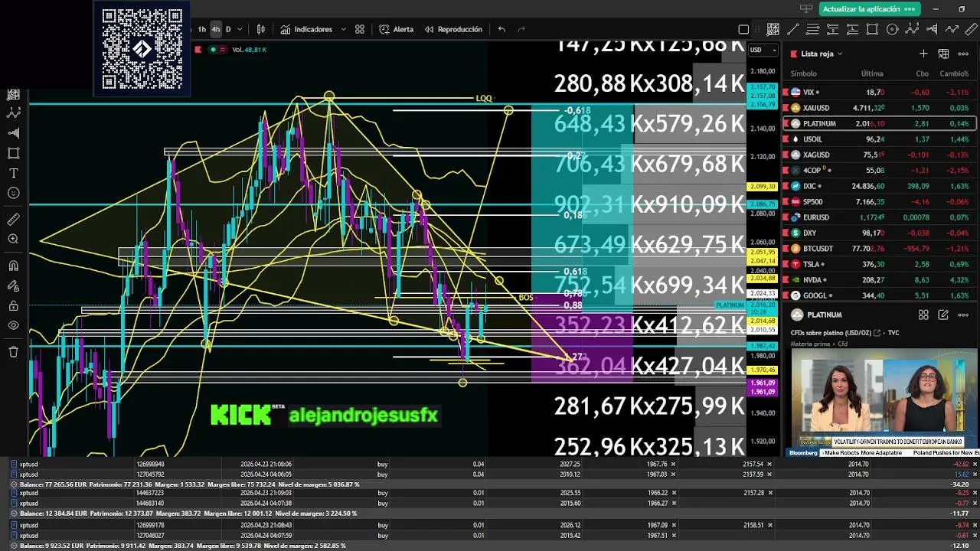The height and width of the screenshot is (551, 980).
Task: Select VIX in the watchlist
Action: [879, 92]
